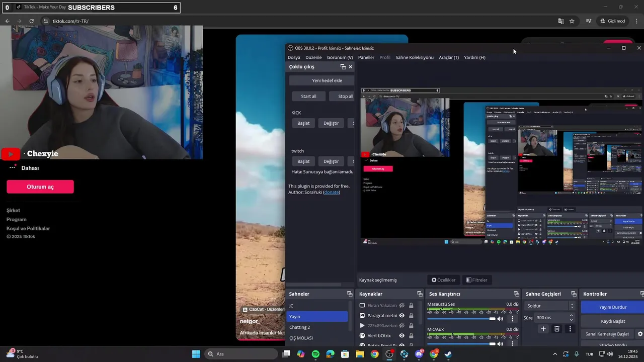Open the Görünüm (V) menu
This screenshot has height=362, width=644.
pos(340,57)
